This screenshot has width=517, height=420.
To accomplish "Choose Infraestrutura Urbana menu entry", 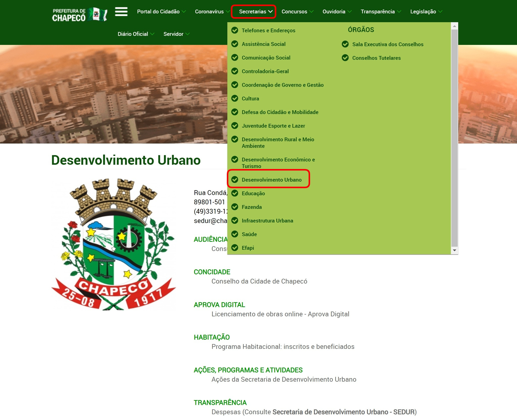I will click(267, 221).
